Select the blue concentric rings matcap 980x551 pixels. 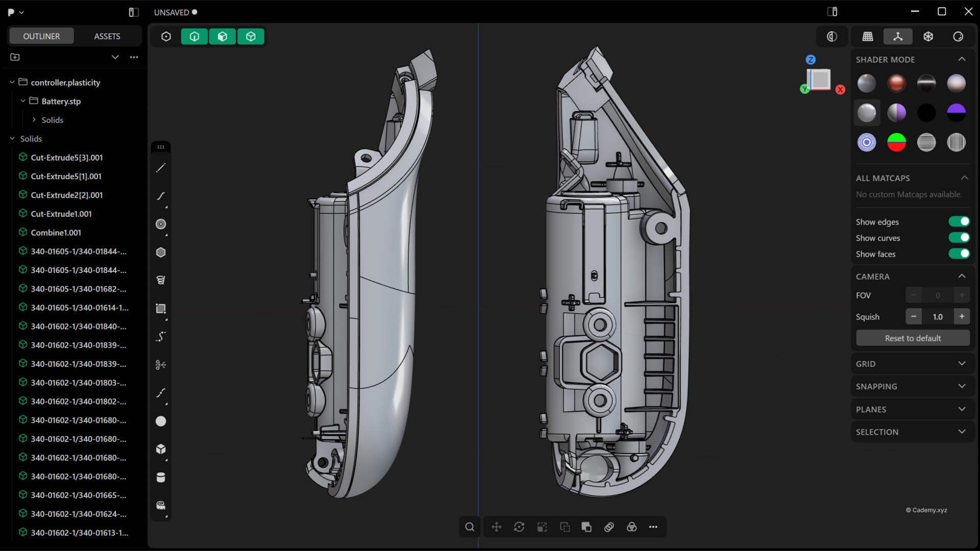click(x=866, y=142)
